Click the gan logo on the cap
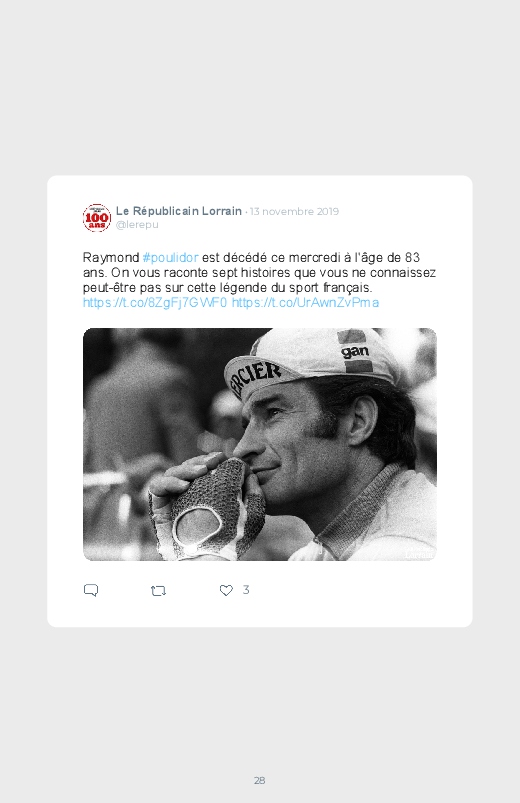Screen dimensions: 520x803 point(355,351)
